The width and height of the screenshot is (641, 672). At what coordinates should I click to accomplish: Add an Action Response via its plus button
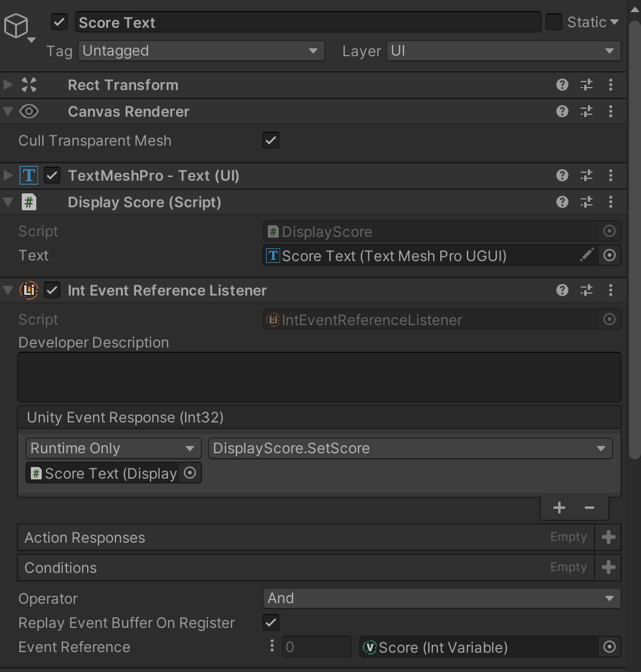point(608,537)
